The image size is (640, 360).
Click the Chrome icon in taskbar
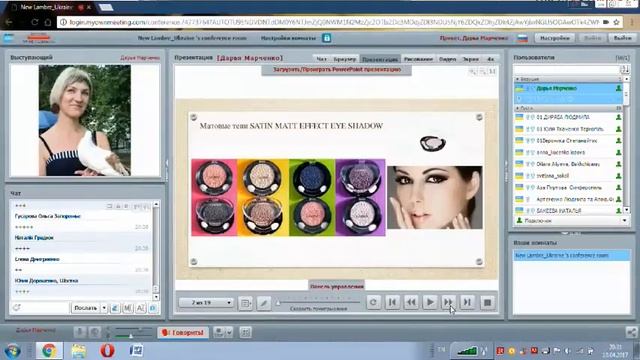coord(49,351)
